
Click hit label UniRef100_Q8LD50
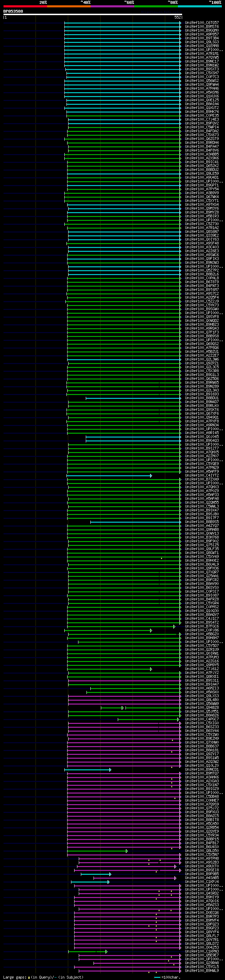pyautogui.click(x=202, y=851)
